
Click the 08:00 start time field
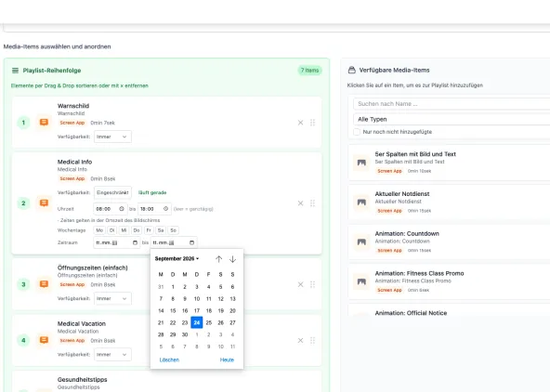click(x=111, y=209)
